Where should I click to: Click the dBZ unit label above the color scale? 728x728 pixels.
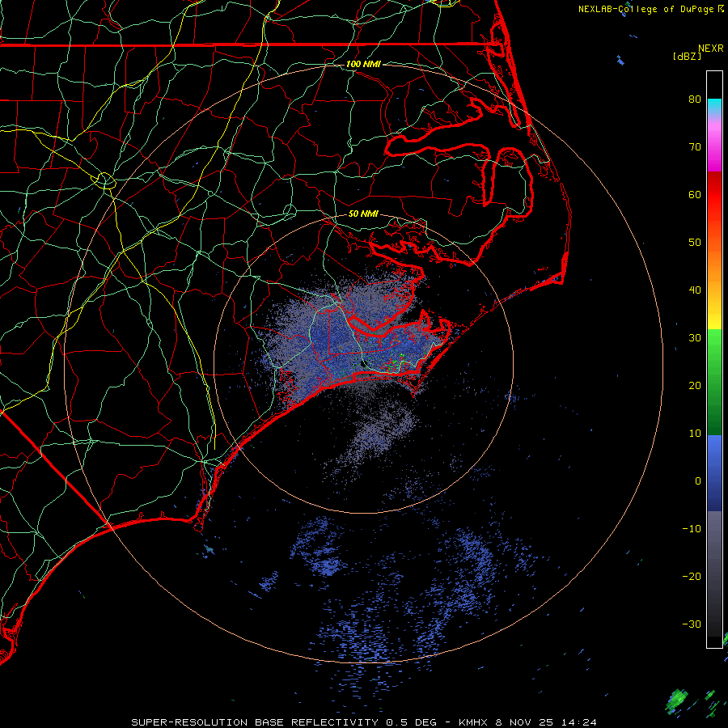pyautogui.click(x=687, y=57)
